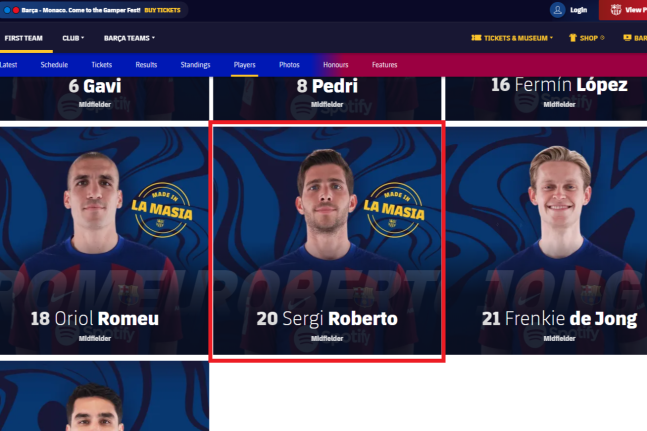The image size is (647, 431).
Task: Expand the Club dropdown menu
Action: click(x=73, y=38)
